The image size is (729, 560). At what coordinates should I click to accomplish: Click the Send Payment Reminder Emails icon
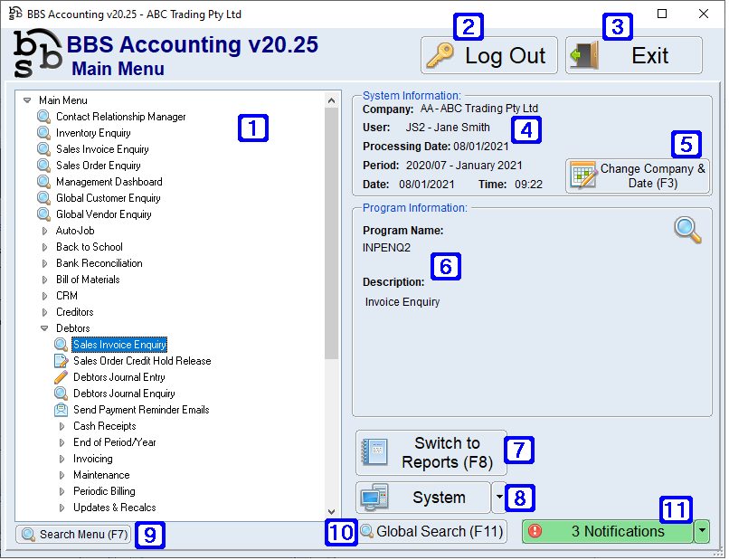(x=61, y=410)
